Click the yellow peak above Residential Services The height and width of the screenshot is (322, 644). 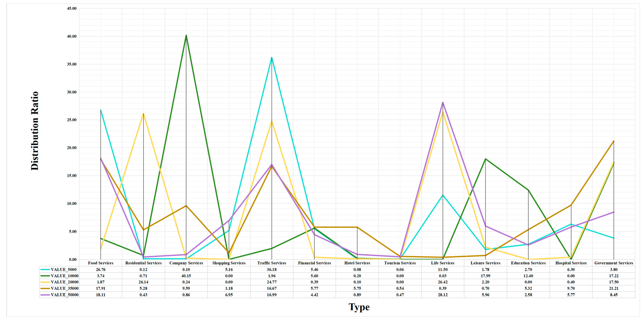[143, 114]
